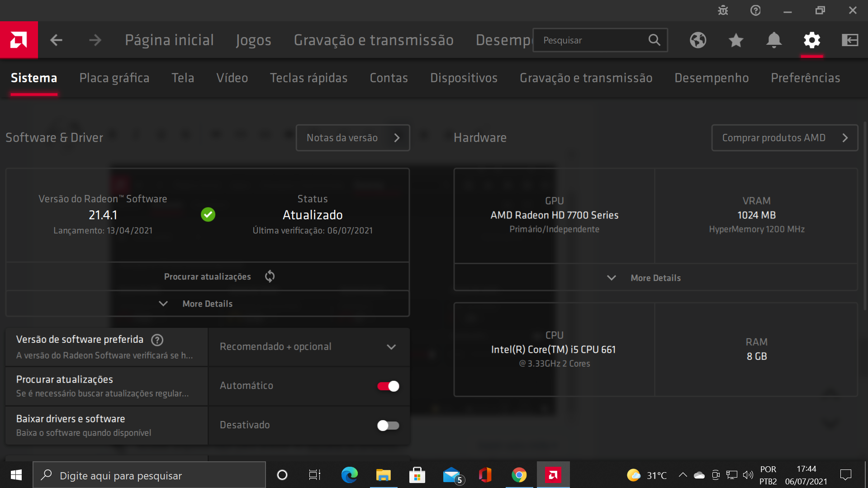Switch to the Vídeo tab
The height and width of the screenshot is (488, 868).
[x=232, y=78]
